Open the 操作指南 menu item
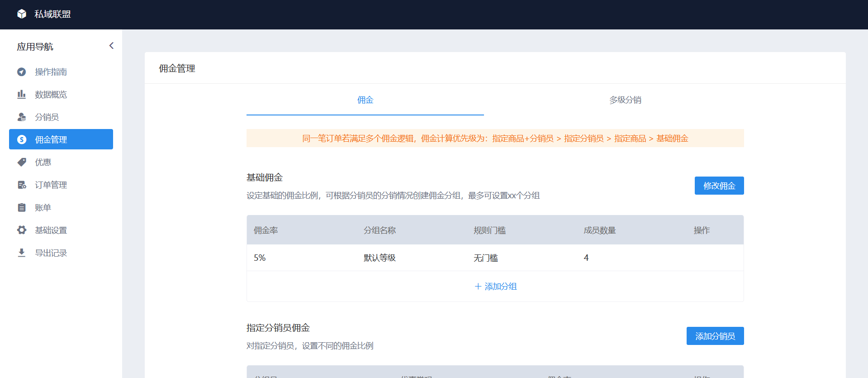The image size is (868, 378). point(61,72)
